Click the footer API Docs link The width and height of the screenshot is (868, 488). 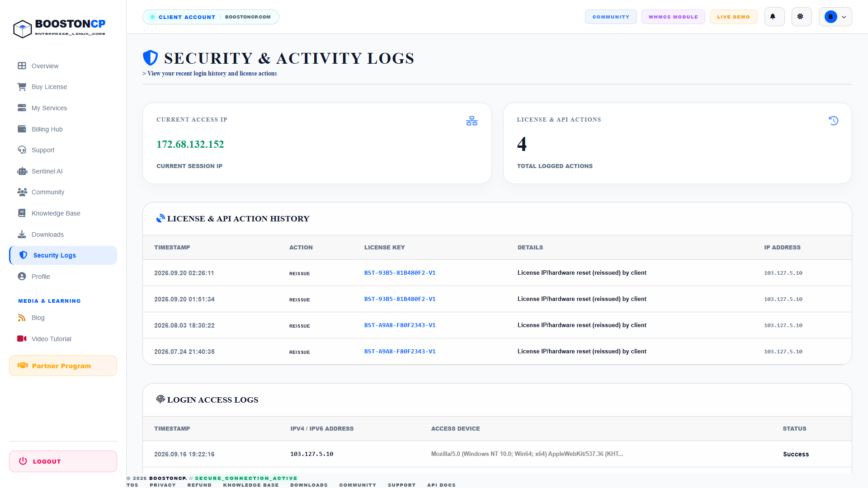tap(441, 485)
